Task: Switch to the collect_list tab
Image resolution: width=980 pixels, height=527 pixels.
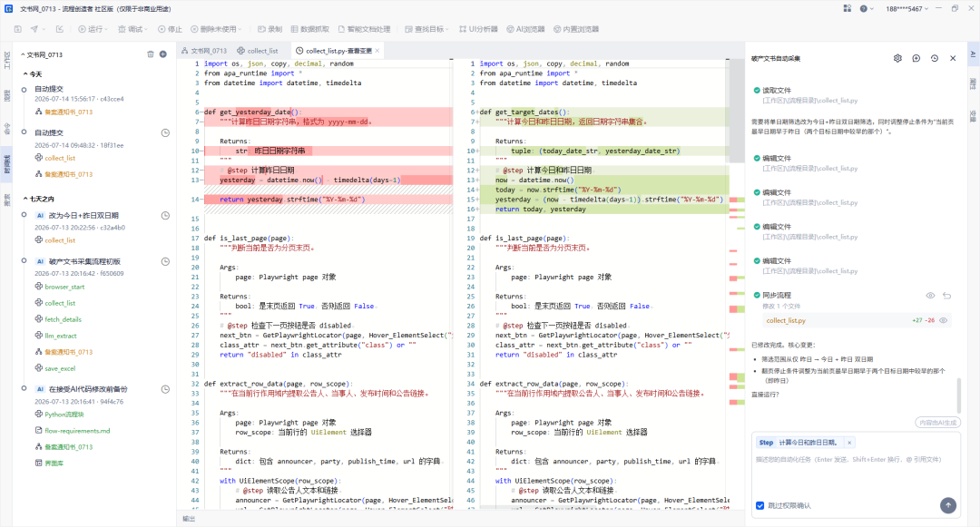Action: pyautogui.click(x=258, y=51)
